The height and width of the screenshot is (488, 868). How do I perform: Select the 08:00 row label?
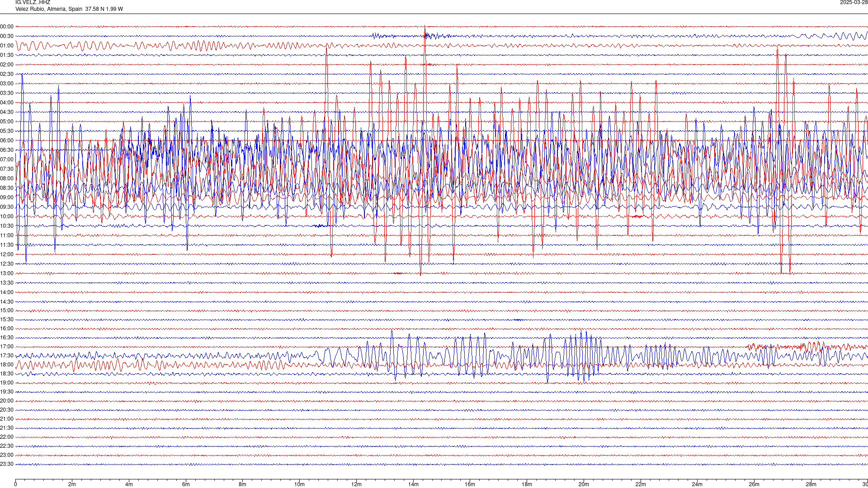(x=7, y=178)
